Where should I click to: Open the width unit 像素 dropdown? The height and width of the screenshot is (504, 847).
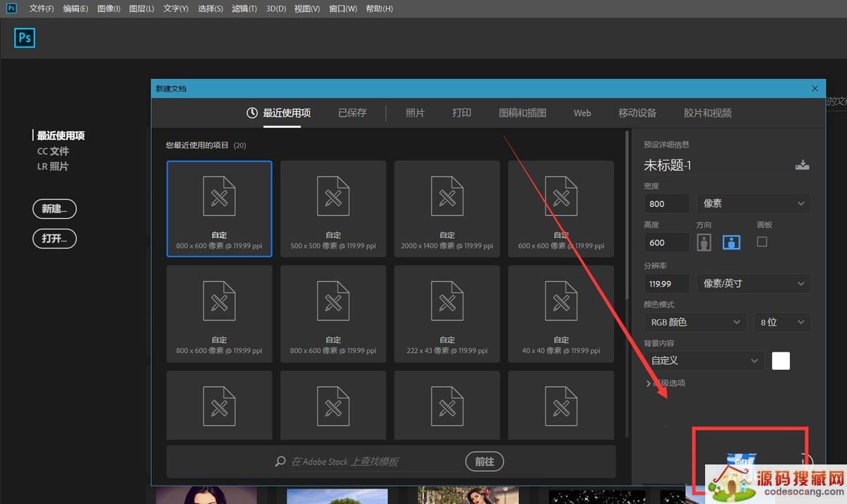[753, 203]
